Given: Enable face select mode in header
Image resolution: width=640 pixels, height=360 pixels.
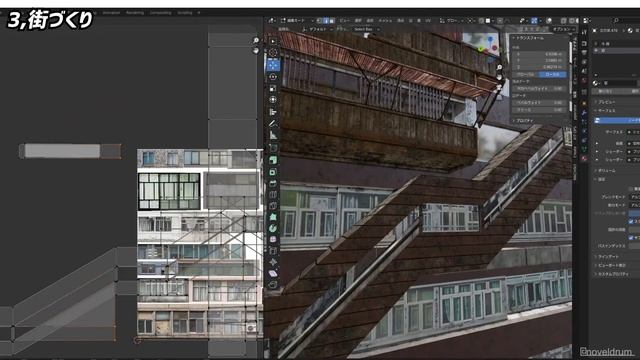Looking at the screenshot, I should coord(331,20).
